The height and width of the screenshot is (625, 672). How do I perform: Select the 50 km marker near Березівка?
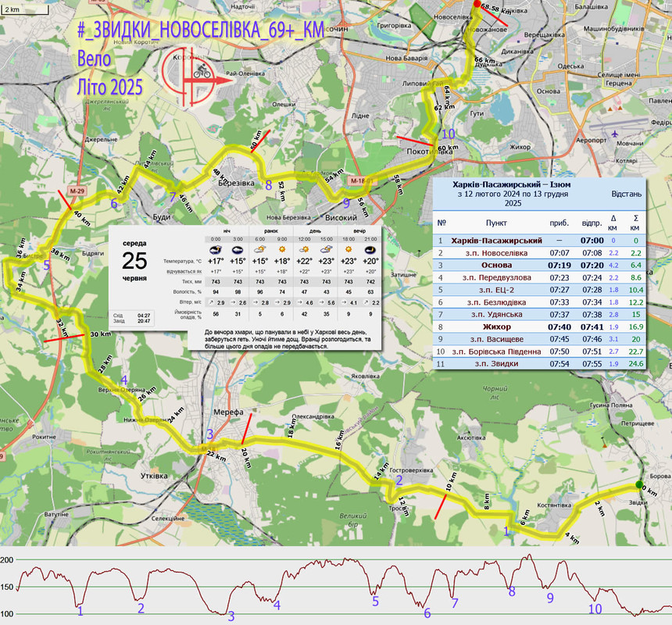coord(256,141)
